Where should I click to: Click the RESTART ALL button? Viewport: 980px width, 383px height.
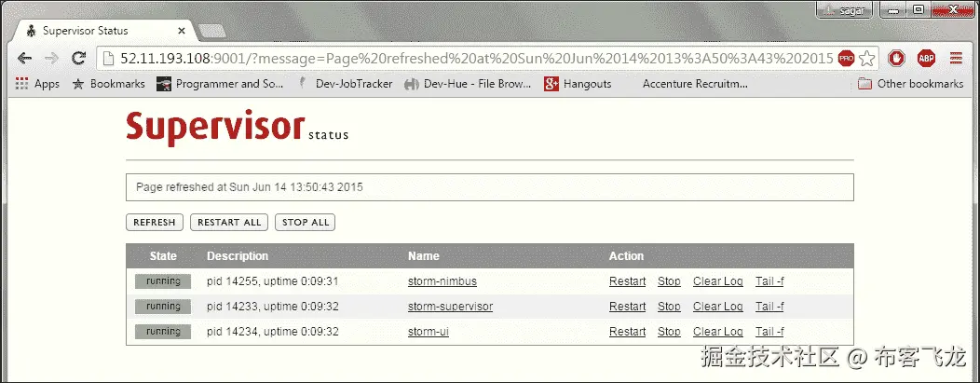click(x=229, y=223)
